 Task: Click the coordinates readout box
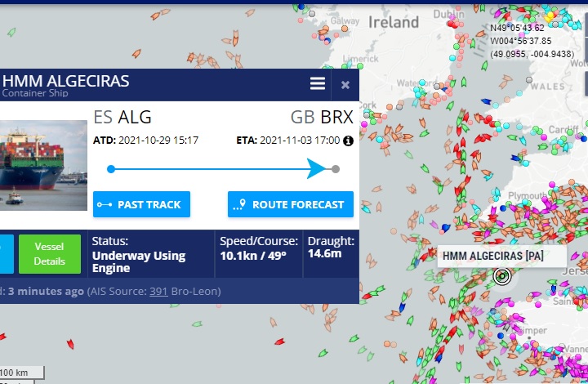532,40
